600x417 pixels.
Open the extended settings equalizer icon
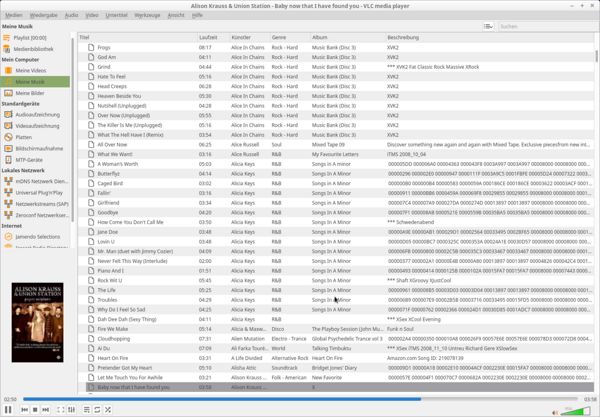coord(72,409)
